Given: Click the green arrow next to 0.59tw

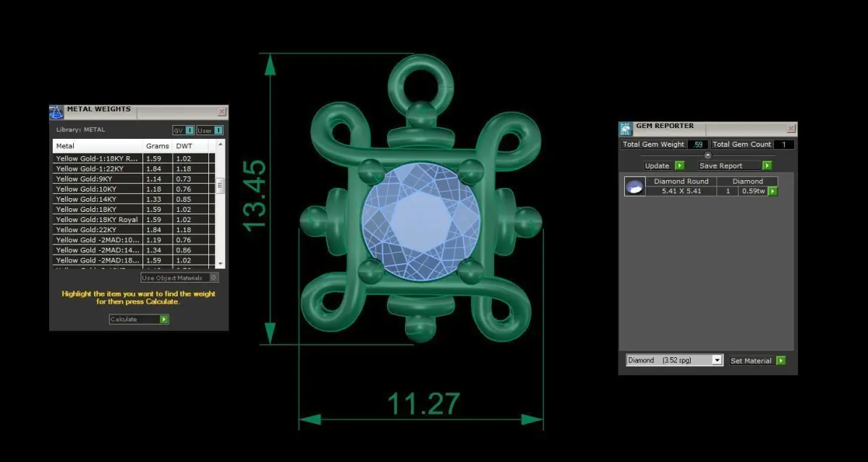Looking at the screenshot, I should 773,192.
